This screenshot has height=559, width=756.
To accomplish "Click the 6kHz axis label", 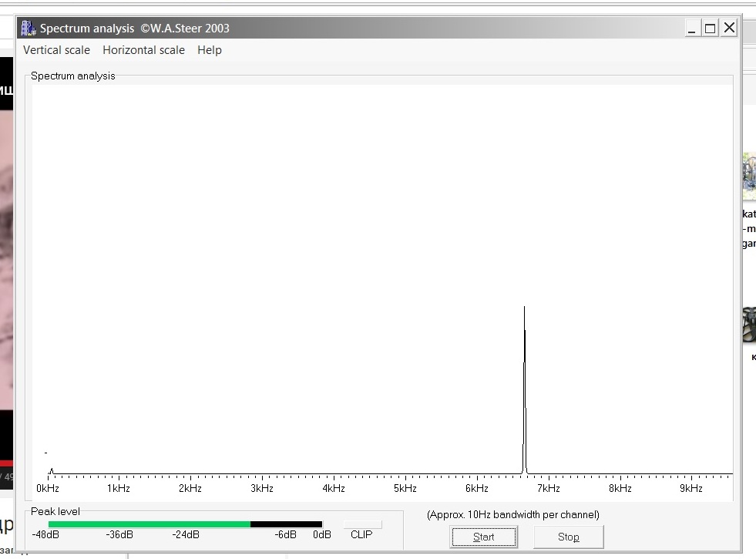I will (477, 488).
